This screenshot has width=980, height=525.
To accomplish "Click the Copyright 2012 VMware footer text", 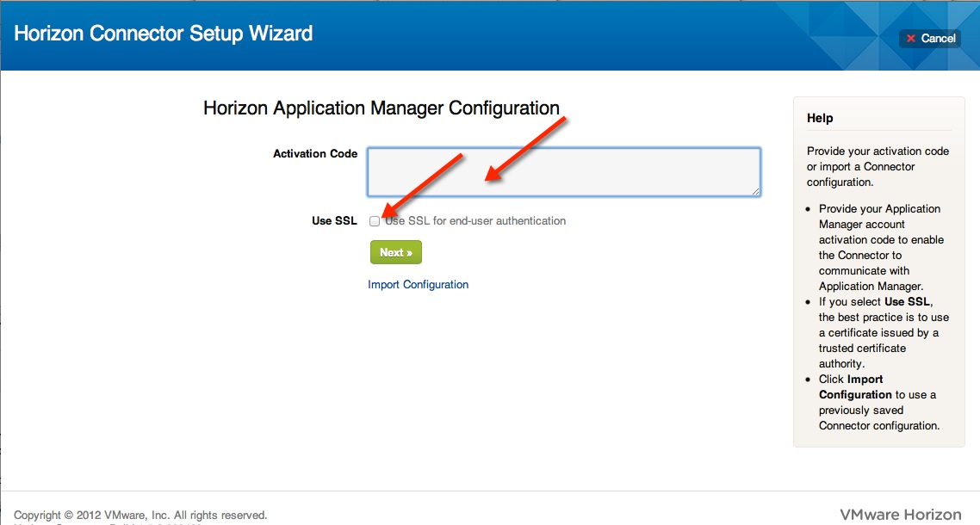I will (140, 515).
